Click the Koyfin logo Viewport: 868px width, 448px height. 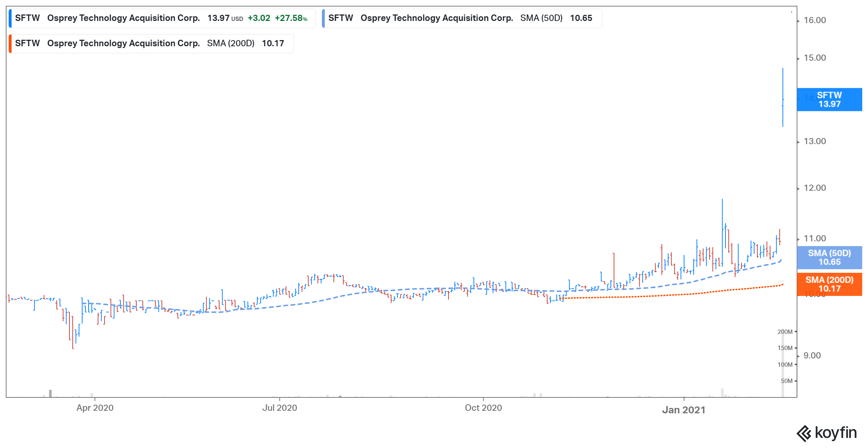coord(826,433)
